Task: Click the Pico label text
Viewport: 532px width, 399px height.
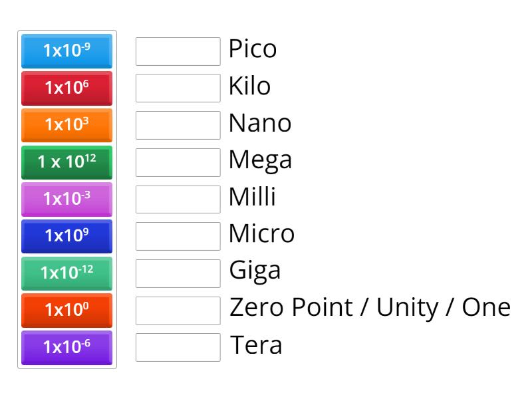Action: (252, 49)
